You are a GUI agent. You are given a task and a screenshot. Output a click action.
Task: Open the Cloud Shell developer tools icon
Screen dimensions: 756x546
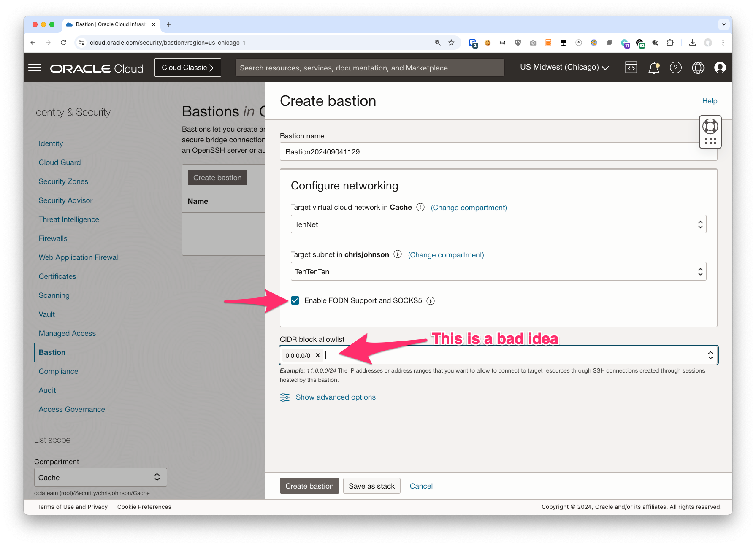click(631, 68)
